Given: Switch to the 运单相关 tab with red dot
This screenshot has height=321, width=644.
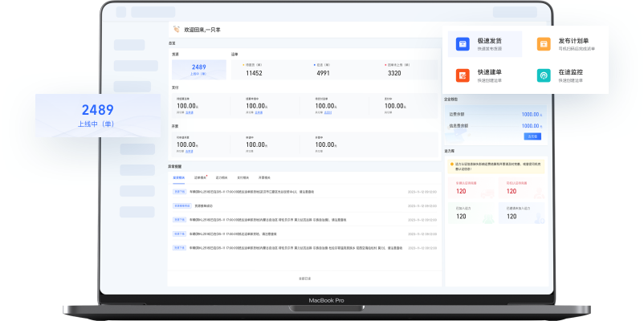Looking at the screenshot, I should point(200,177).
